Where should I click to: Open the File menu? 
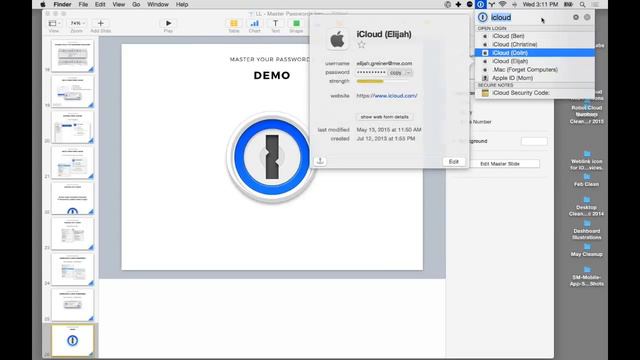83,4
